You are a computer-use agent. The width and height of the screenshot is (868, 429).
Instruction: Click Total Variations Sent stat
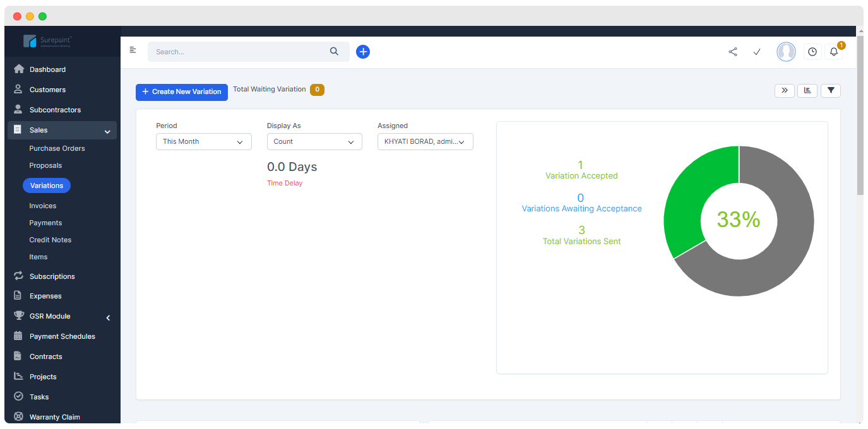[x=582, y=235]
